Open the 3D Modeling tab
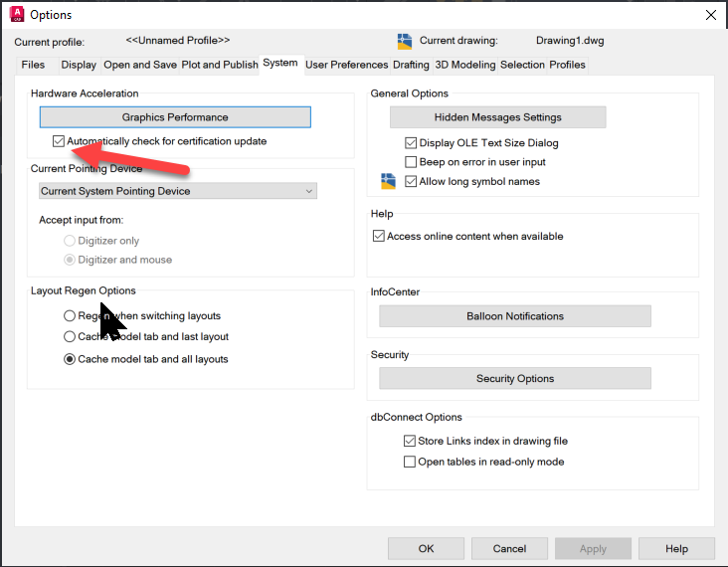The height and width of the screenshot is (567, 728). pos(465,65)
